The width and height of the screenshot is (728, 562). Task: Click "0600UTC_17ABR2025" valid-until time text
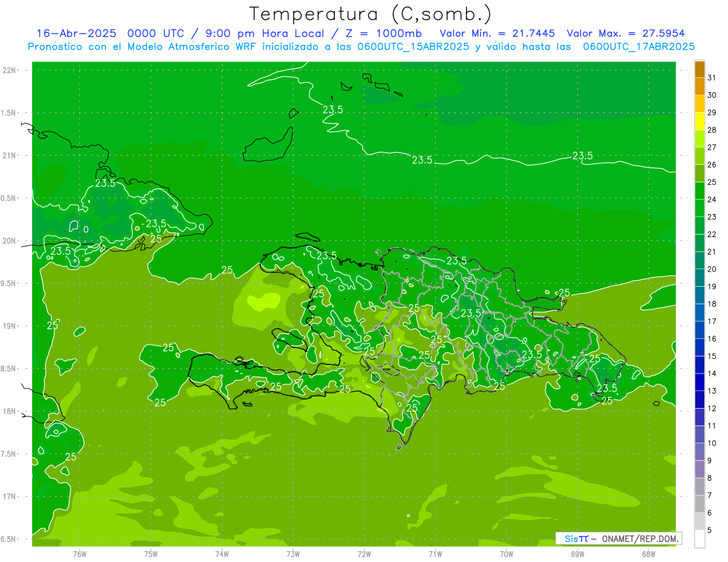(x=639, y=47)
